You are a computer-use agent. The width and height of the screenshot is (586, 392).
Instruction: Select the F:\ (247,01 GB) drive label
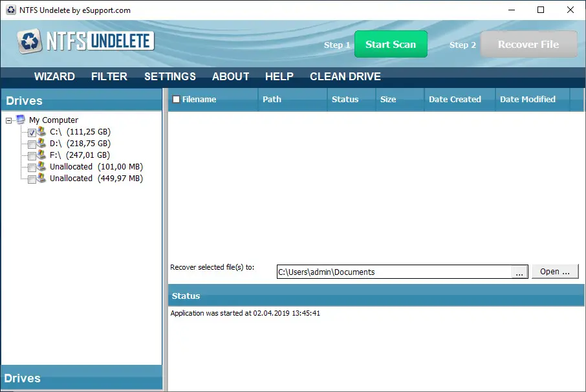[x=80, y=155]
